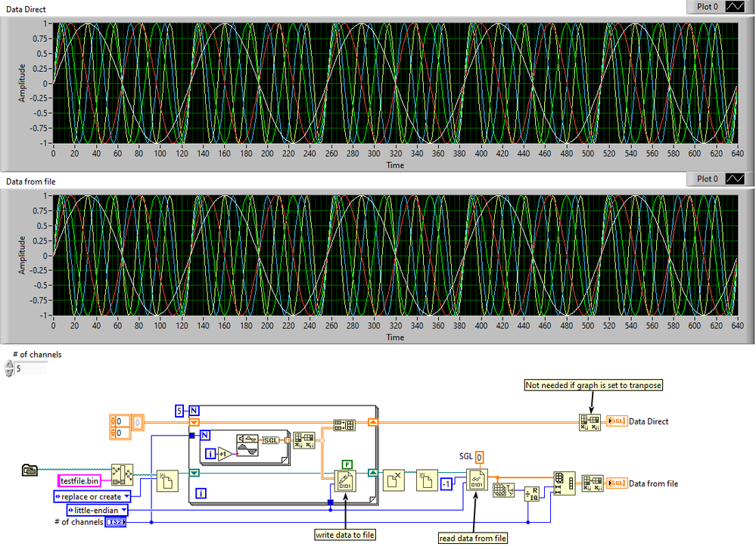
Task: Select the Array Size node
Action: click(x=504, y=490)
